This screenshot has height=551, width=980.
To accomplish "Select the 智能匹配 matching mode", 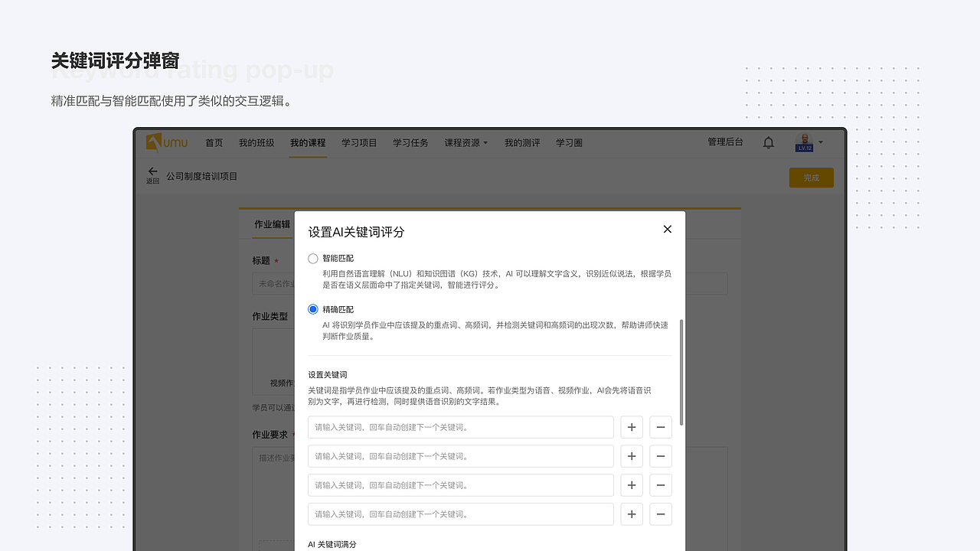I will point(312,258).
